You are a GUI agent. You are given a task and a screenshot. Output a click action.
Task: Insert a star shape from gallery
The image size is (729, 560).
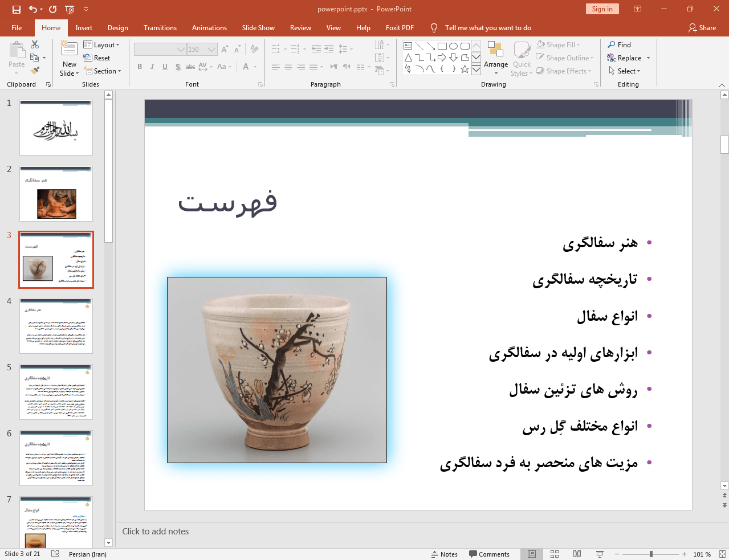[x=465, y=69]
